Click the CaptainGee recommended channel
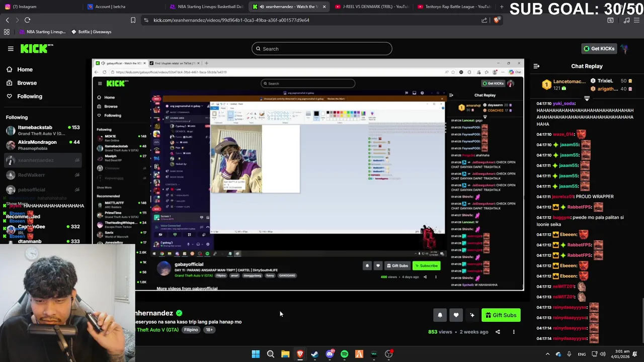 point(42,230)
